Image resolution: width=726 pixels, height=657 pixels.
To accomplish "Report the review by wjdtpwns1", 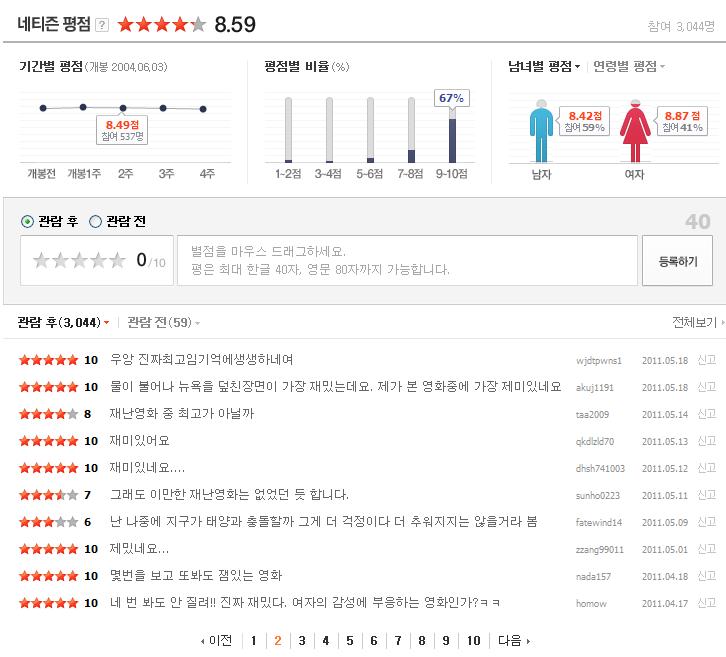I will point(707,360).
